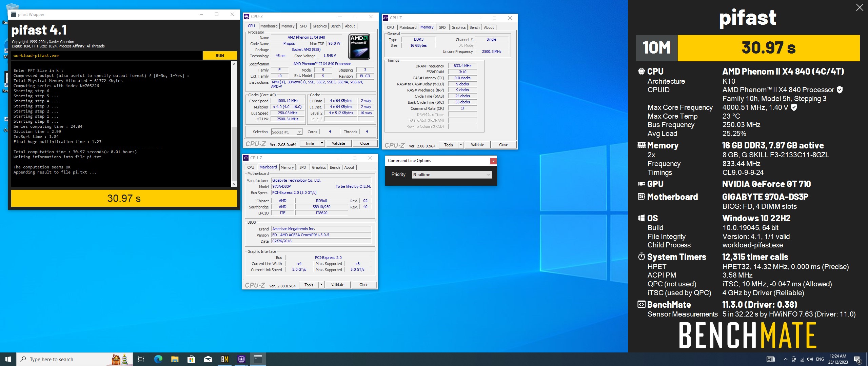Screen dimensions: 868x366
Task: Click scroll up arrow in pifast console
Action: point(234,64)
